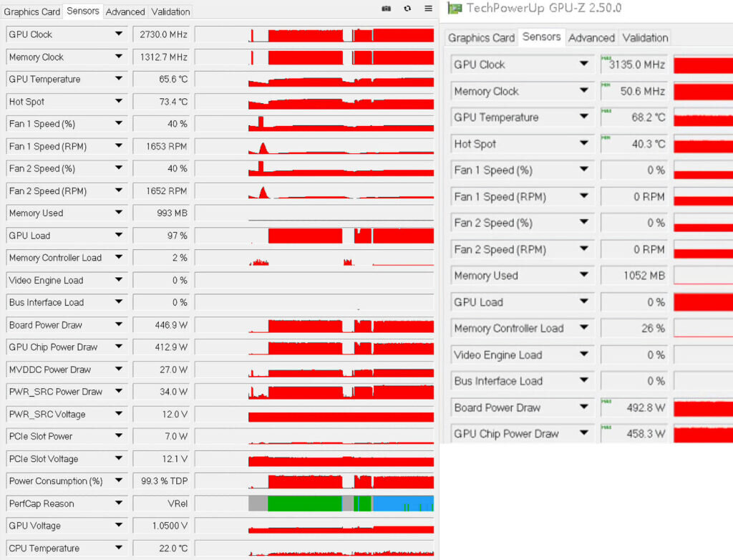Open Fan 1 Speed (%) dropdown in left window

(x=119, y=123)
